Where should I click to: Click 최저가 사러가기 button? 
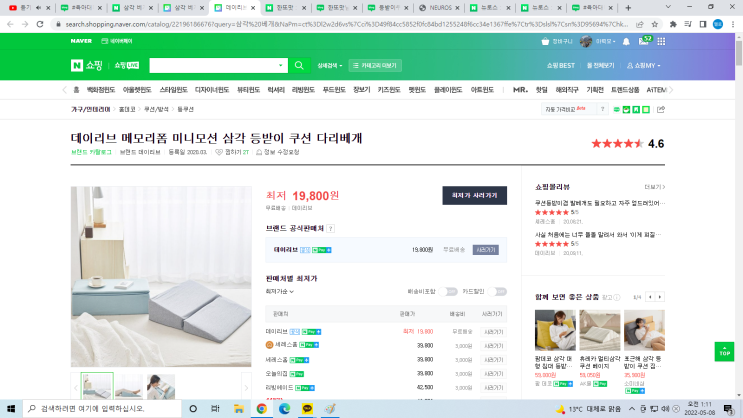click(474, 195)
